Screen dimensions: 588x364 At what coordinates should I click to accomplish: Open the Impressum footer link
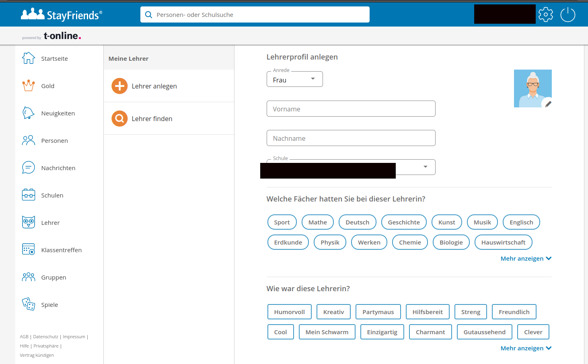coord(74,337)
